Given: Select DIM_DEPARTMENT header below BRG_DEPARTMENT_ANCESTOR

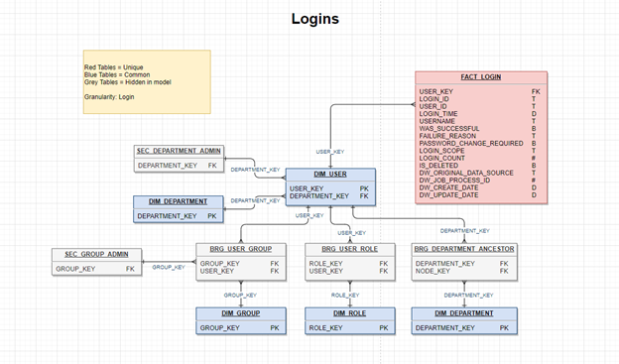Looking at the screenshot, I should (464, 313).
